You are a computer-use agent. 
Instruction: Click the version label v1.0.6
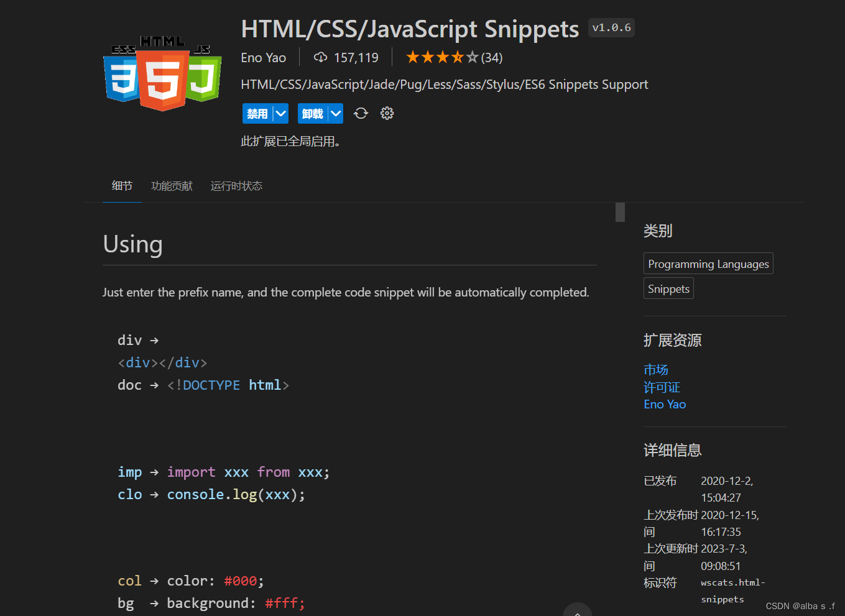pos(611,27)
